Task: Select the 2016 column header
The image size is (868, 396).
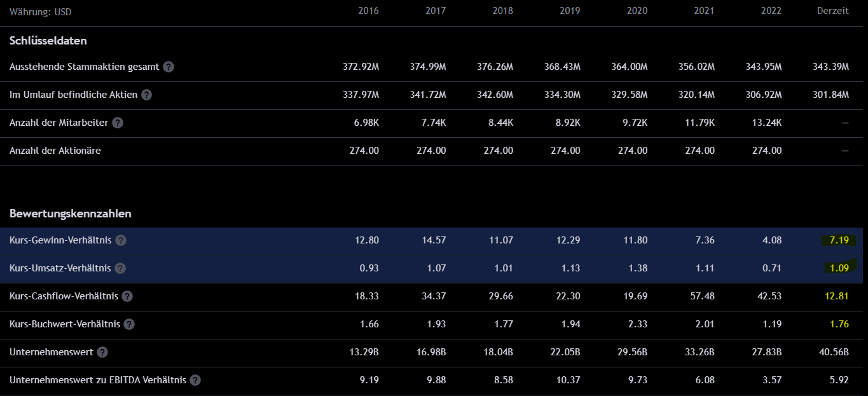Action: point(368,11)
